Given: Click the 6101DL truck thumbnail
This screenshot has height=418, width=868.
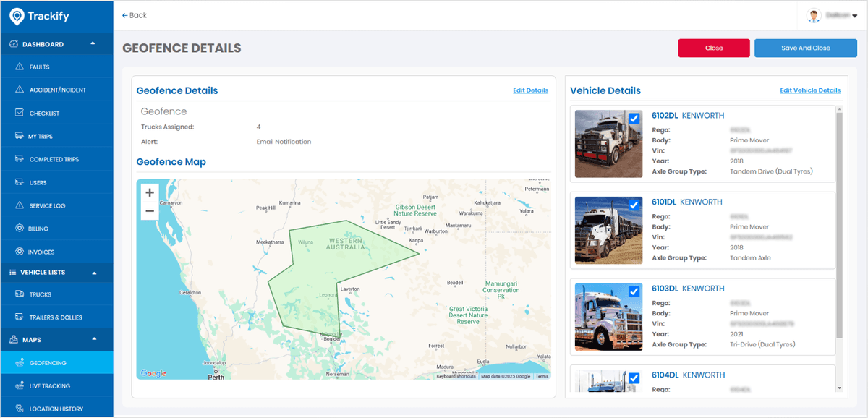Looking at the screenshot, I should (608, 230).
